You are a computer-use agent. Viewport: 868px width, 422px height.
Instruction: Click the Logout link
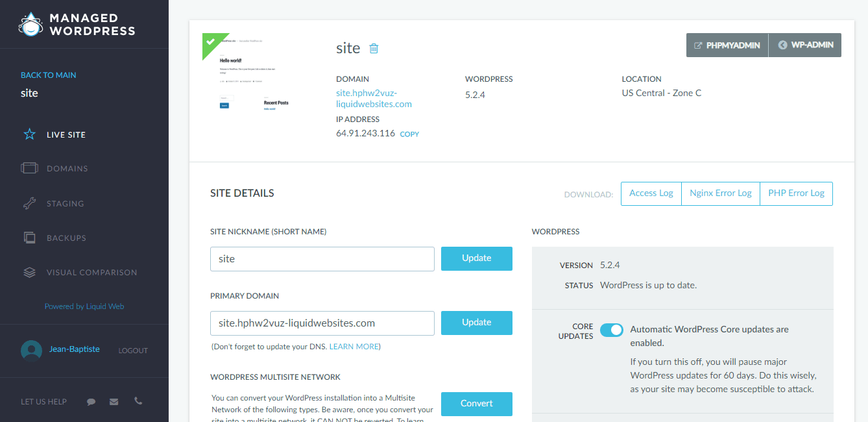pos(133,351)
